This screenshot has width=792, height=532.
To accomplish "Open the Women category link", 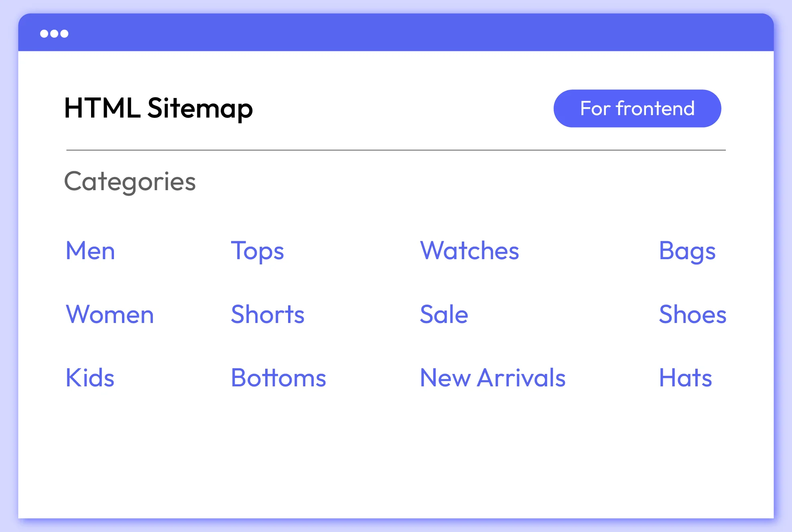I will point(110,314).
